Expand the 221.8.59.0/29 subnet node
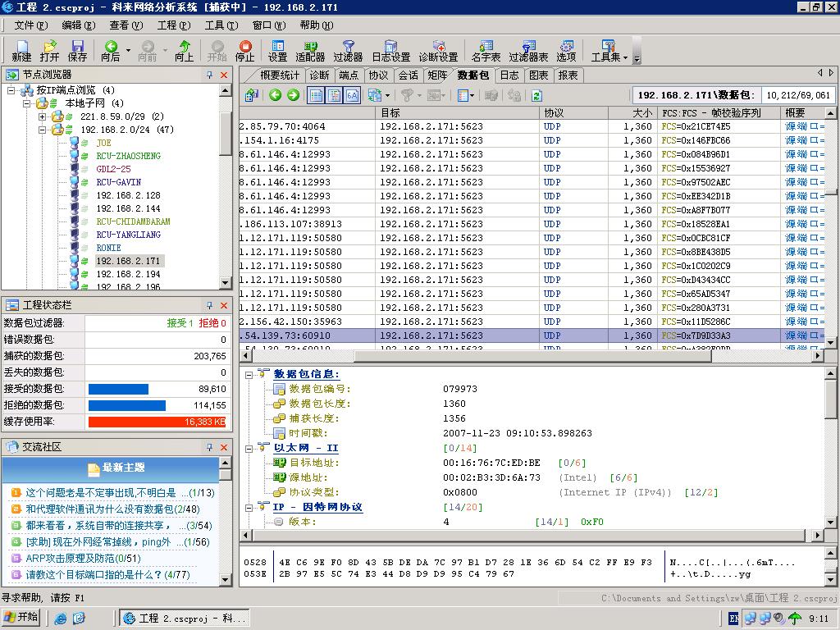The image size is (840, 630). click(43, 116)
